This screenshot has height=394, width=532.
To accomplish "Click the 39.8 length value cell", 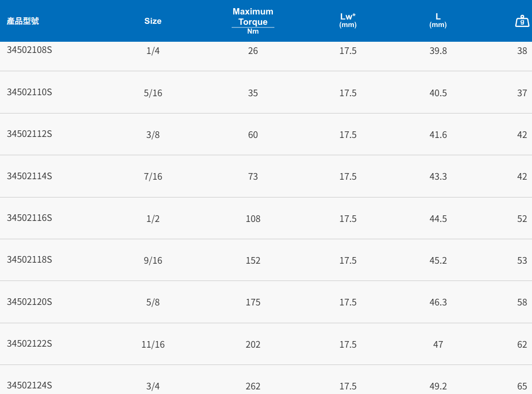I will [x=438, y=51].
